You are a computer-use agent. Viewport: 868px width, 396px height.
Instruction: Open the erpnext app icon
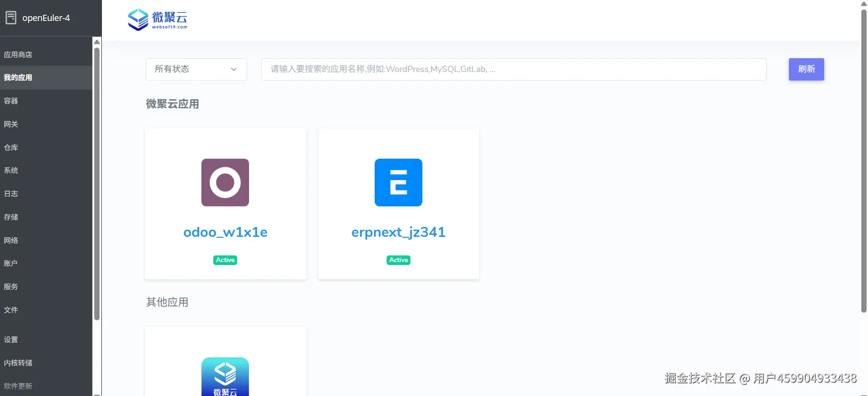coord(399,183)
